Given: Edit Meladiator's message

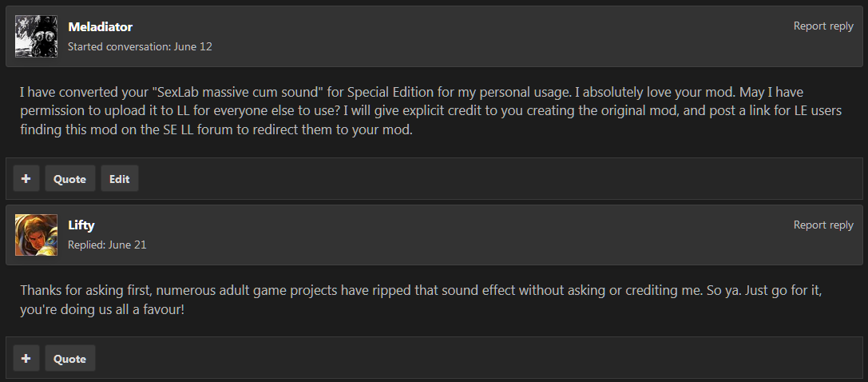Looking at the screenshot, I should point(120,179).
